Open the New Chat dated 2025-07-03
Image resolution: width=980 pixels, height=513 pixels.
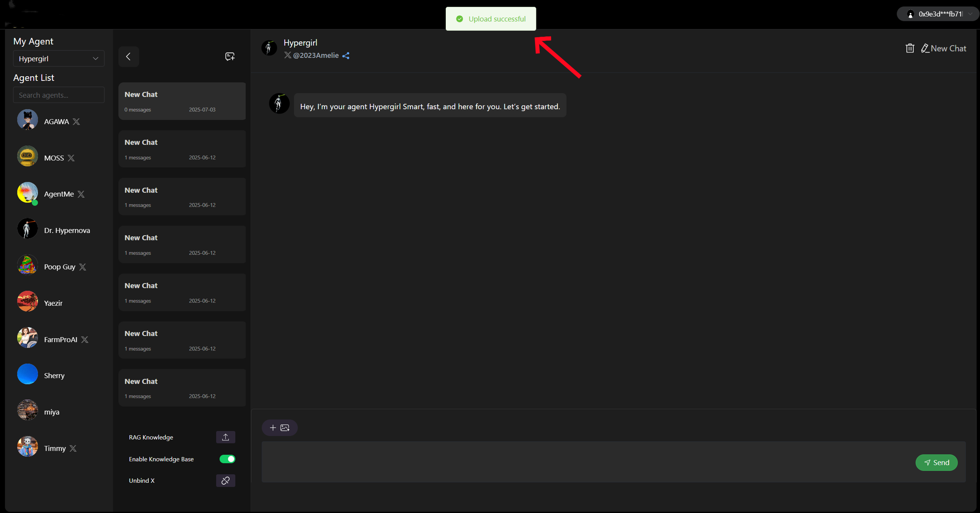182,101
